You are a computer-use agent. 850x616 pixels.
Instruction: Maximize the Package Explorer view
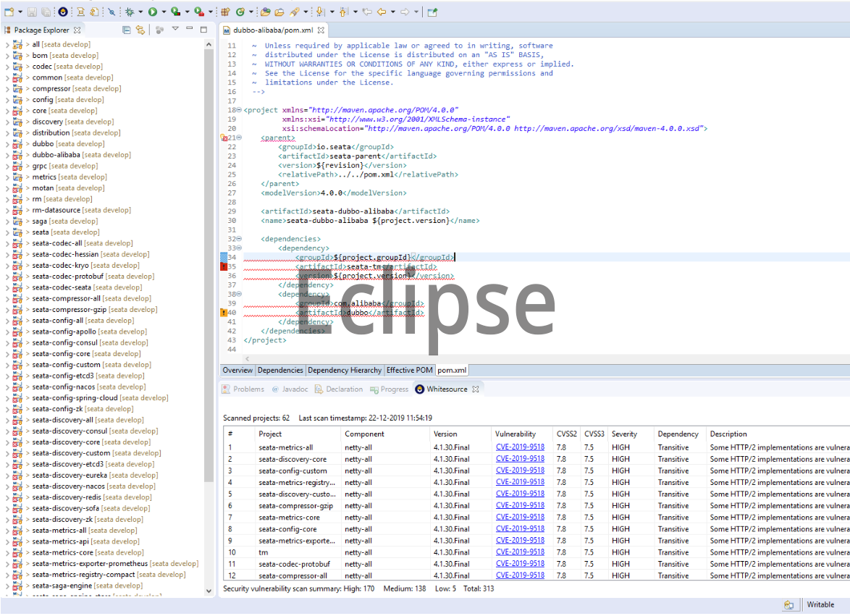click(x=203, y=29)
